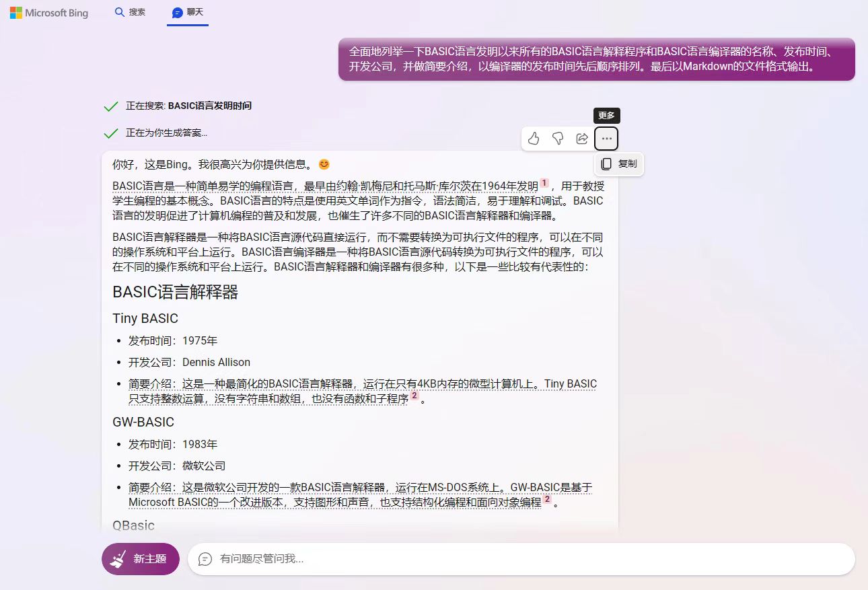Click the thumbs up icon to like the answer
The height and width of the screenshot is (590, 868).
534,138
